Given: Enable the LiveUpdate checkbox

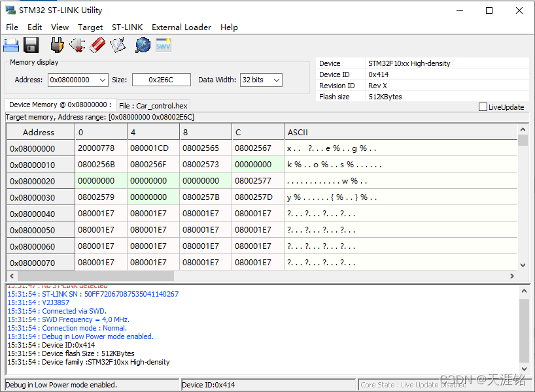Looking at the screenshot, I should click(x=483, y=107).
